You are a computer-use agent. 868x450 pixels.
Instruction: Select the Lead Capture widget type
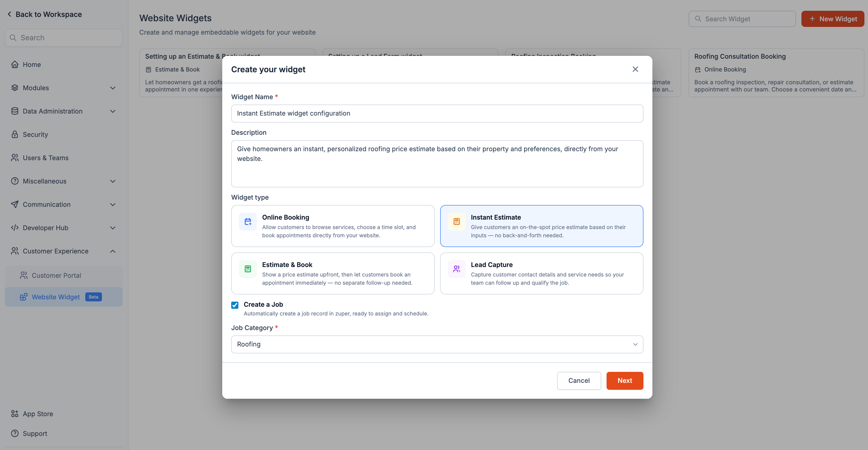click(542, 273)
